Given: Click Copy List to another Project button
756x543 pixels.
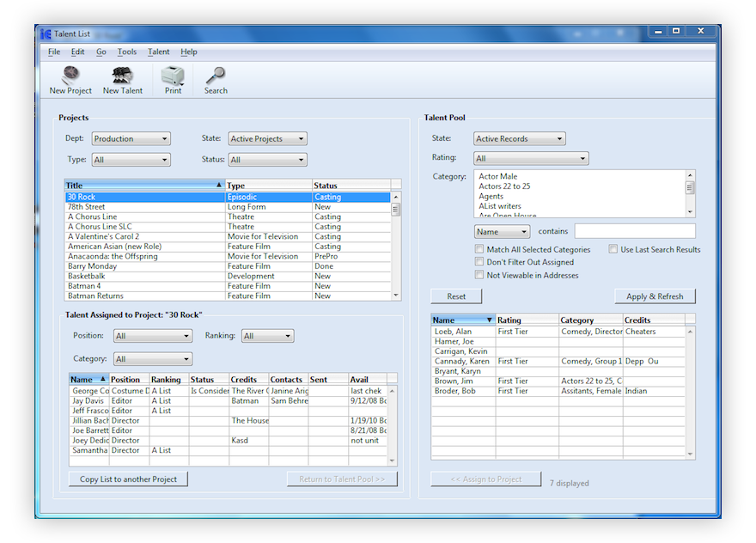Looking at the screenshot, I should (128, 479).
